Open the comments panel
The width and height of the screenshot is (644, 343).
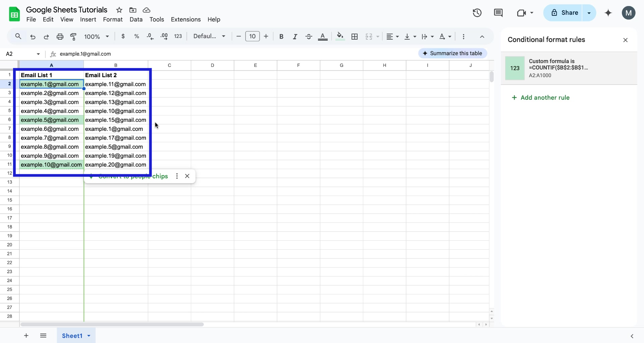click(x=498, y=13)
